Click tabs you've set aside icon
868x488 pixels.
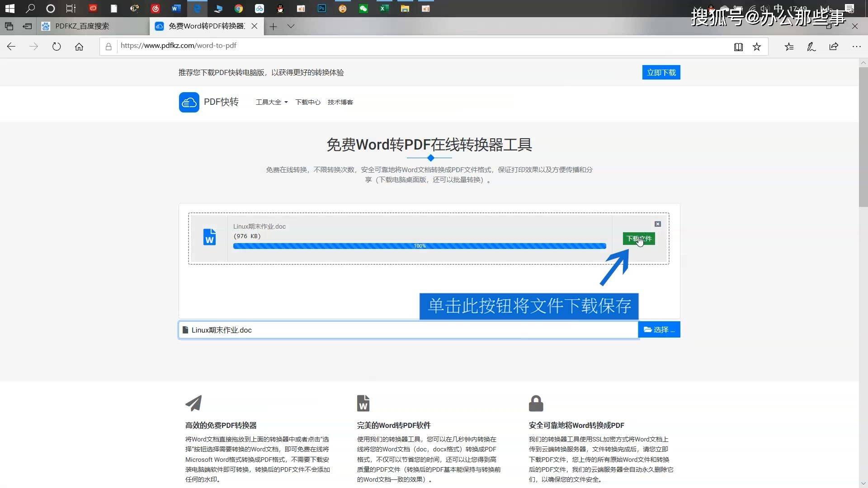click(9, 26)
